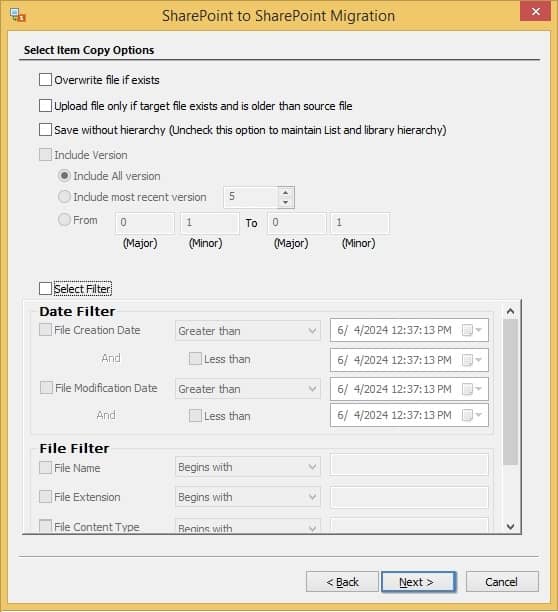Select Include most recent version radio
Viewport: 558px width, 612px height.
tap(64, 196)
